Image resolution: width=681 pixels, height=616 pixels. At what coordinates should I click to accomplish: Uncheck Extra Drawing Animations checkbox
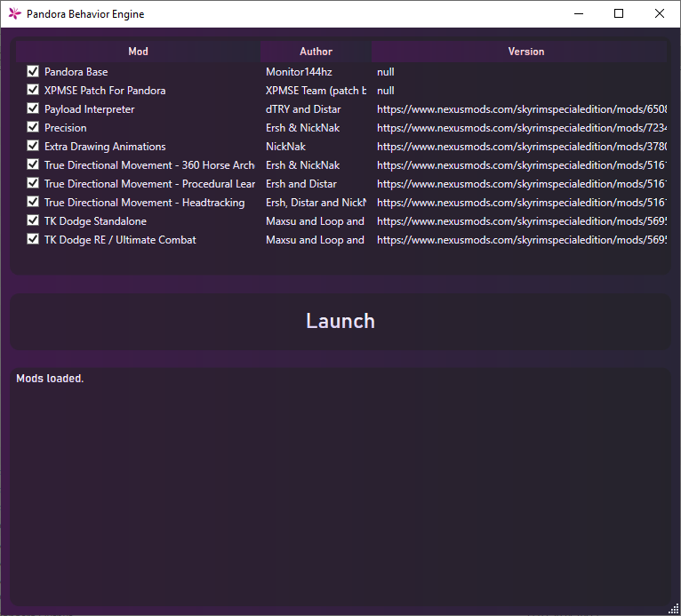click(33, 146)
